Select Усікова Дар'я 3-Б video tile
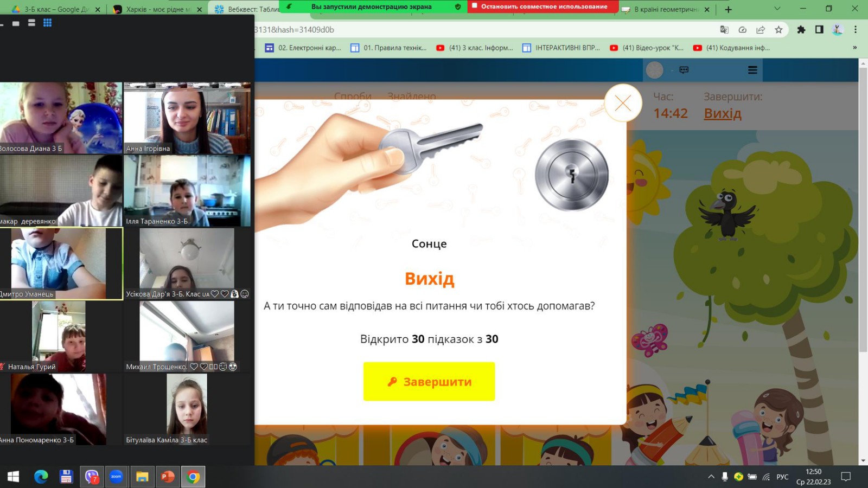 [187, 264]
